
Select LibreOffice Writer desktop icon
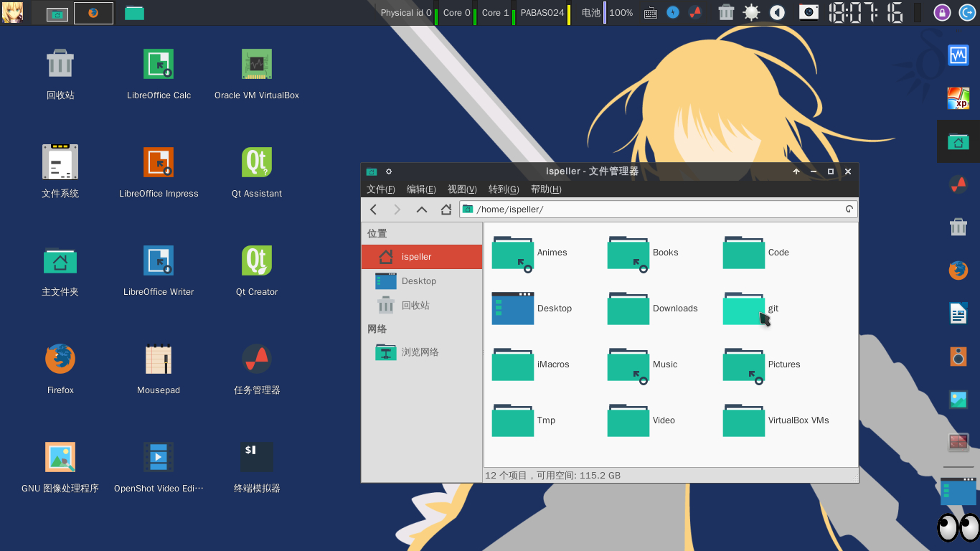pyautogui.click(x=159, y=271)
